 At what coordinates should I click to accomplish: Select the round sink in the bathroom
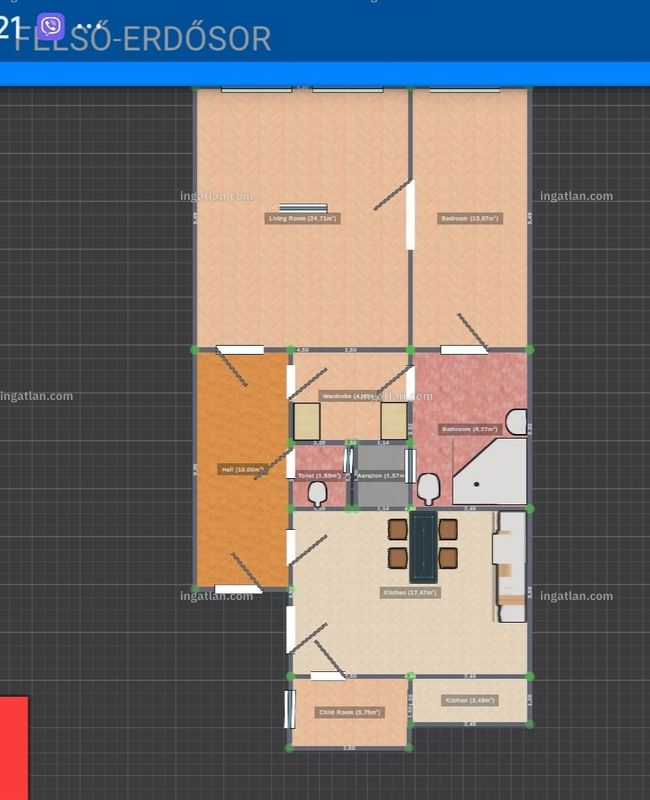click(x=516, y=422)
